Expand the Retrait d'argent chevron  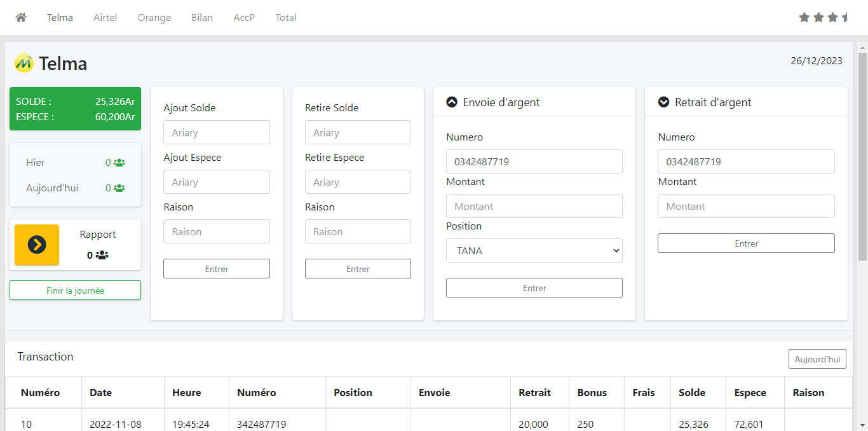point(663,102)
